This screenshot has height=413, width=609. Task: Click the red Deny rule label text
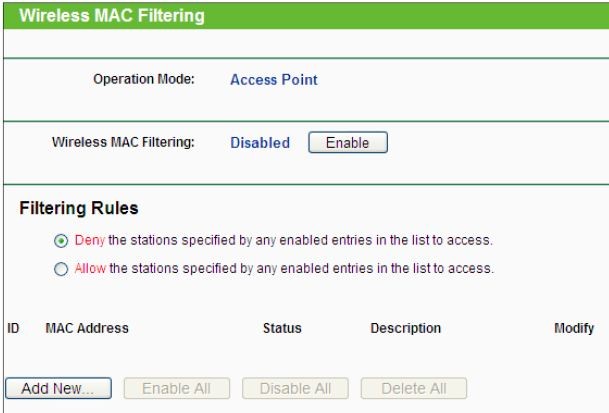87,241
